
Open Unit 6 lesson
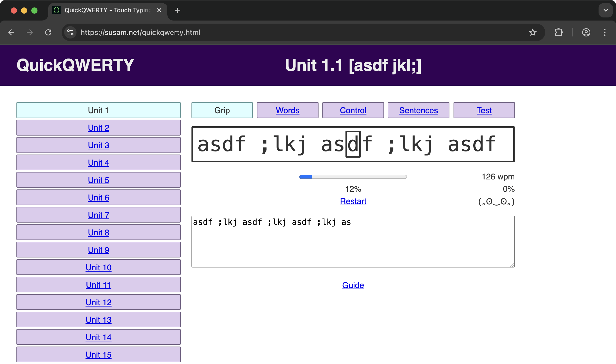pyautogui.click(x=99, y=198)
